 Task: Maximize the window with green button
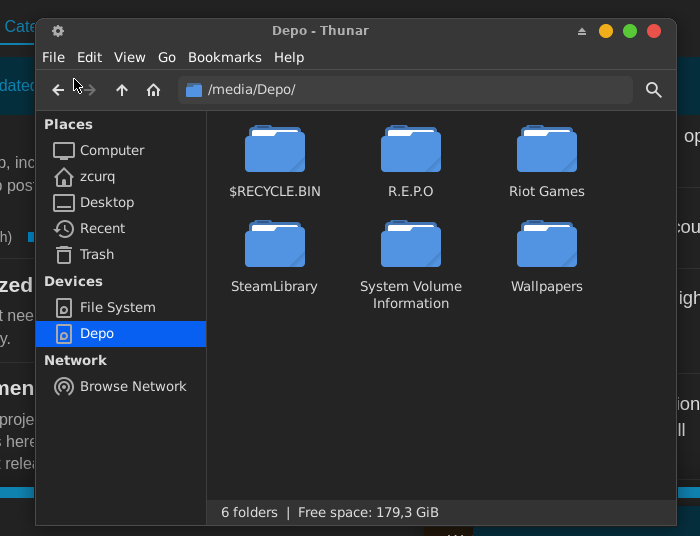630,31
